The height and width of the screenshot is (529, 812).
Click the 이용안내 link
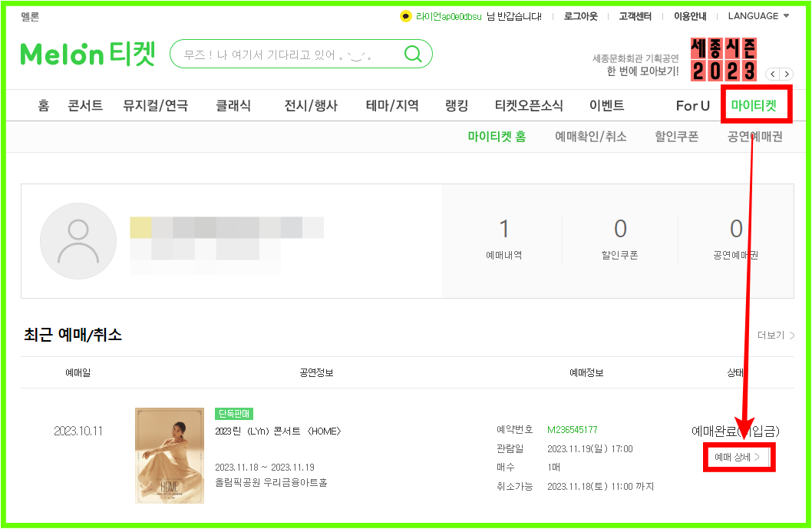(x=690, y=16)
